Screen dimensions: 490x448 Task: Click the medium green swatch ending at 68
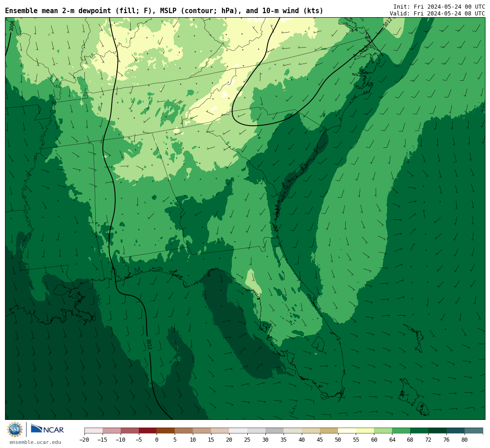pyautogui.click(x=401, y=431)
